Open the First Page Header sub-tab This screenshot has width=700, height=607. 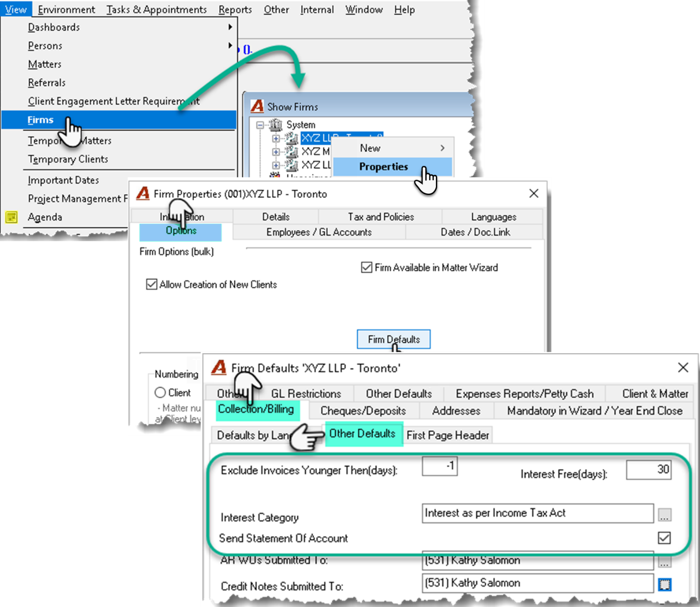pos(448,435)
